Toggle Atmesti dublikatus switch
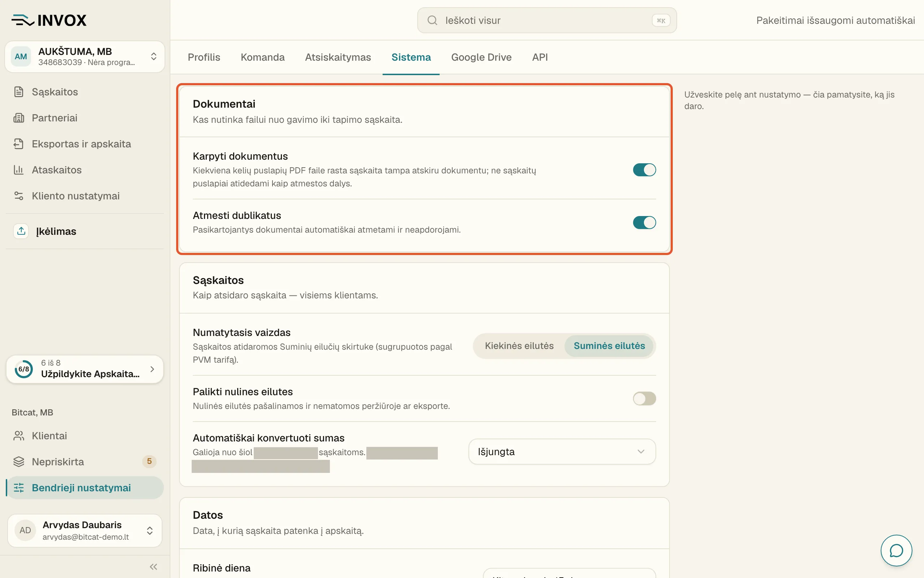 pyautogui.click(x=644, y=223)
